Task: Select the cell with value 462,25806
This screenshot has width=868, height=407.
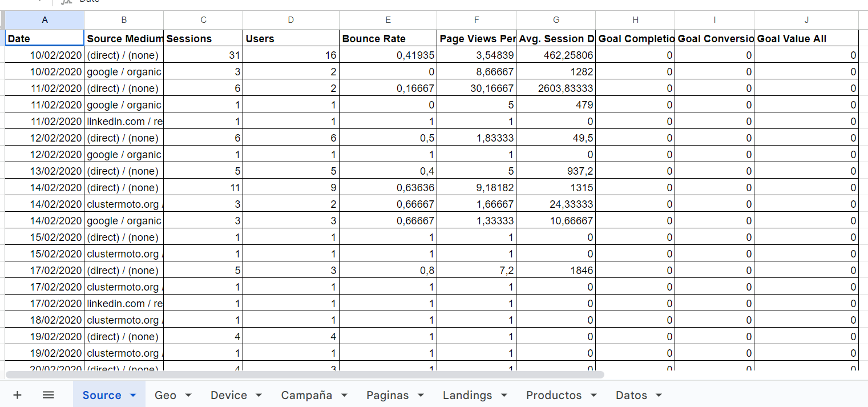Action: pos(556,55)
